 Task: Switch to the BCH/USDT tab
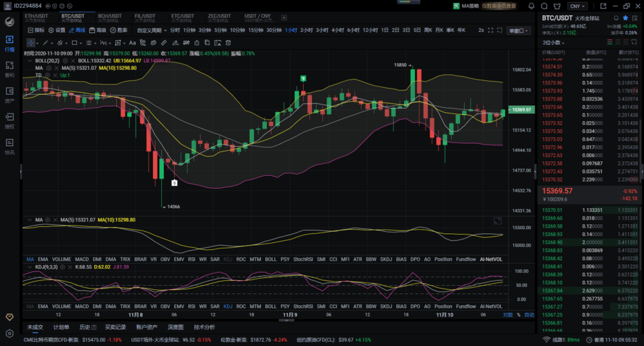110,18
